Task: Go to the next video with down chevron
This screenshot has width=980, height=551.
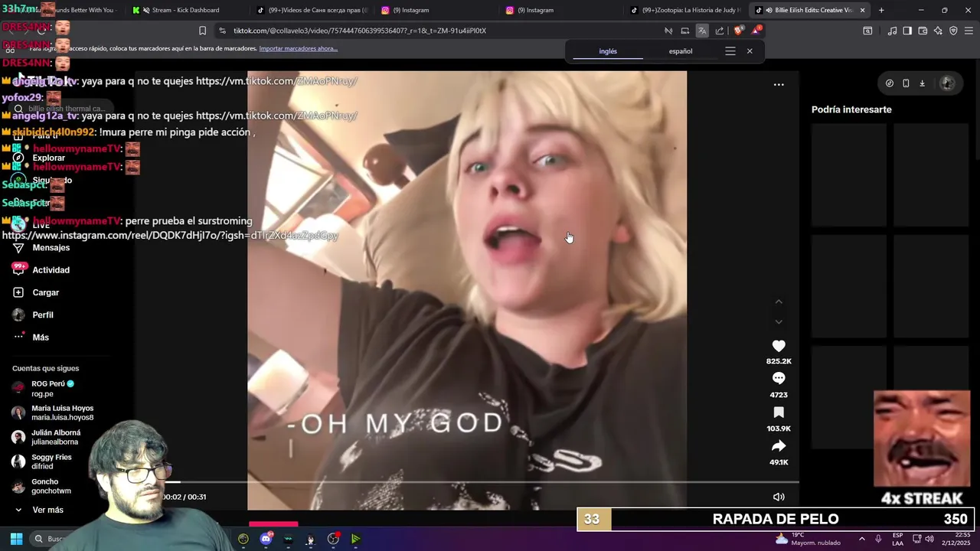Action: pos(779,322)
